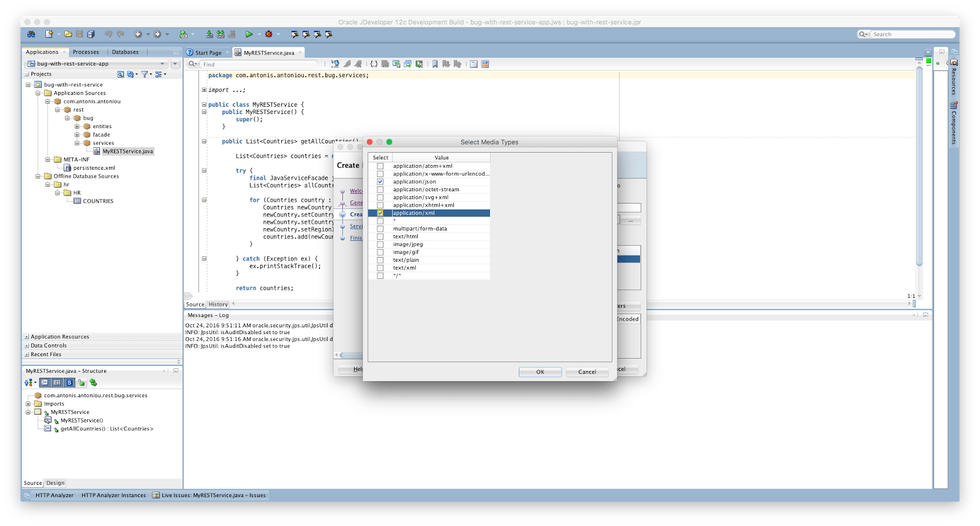Click the bookmark toggle icon in editor toolbar

tap(435, 64)
